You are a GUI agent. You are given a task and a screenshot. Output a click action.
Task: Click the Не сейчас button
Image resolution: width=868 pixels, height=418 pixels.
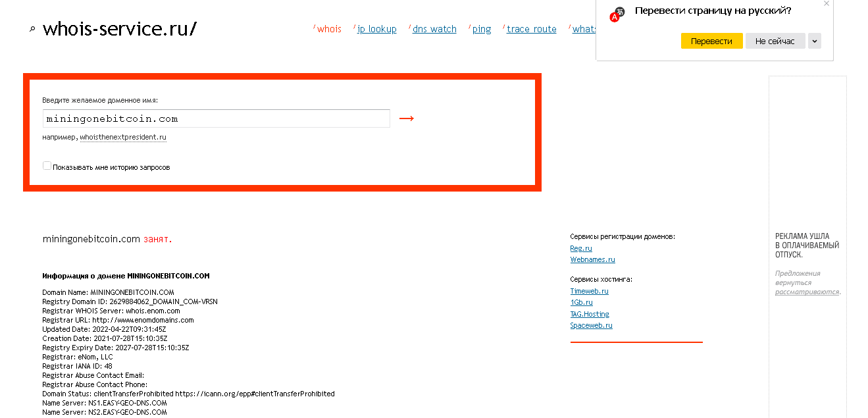point(775,41)
